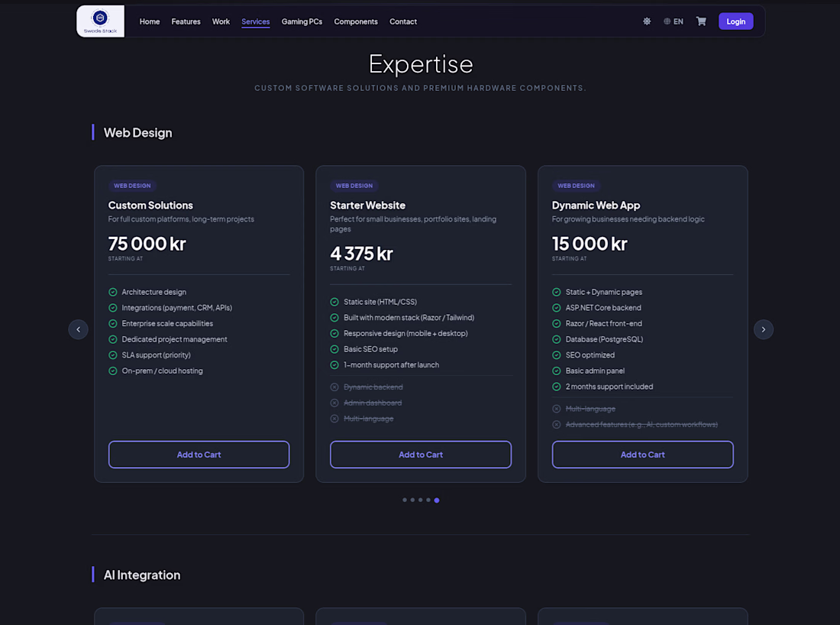Go to previous carousel slide arrow
The height and width of the screenshot is (625, 840).
tap(78, 329)
